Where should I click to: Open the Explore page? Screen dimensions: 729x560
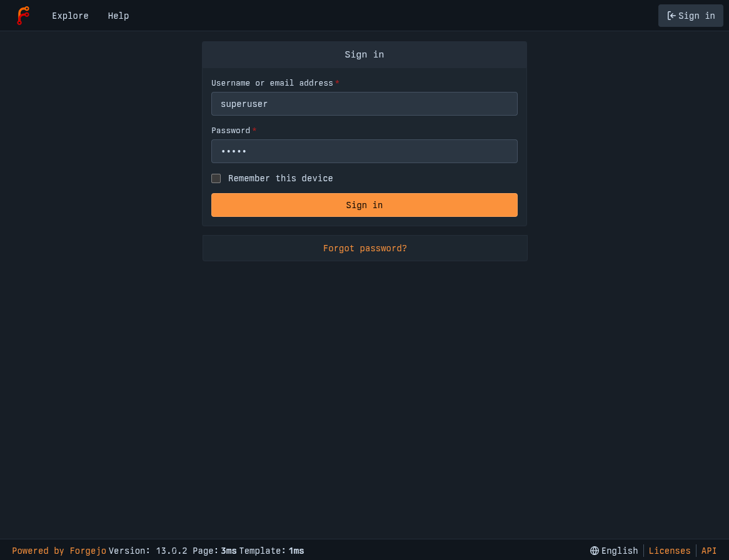pos(70,16)
